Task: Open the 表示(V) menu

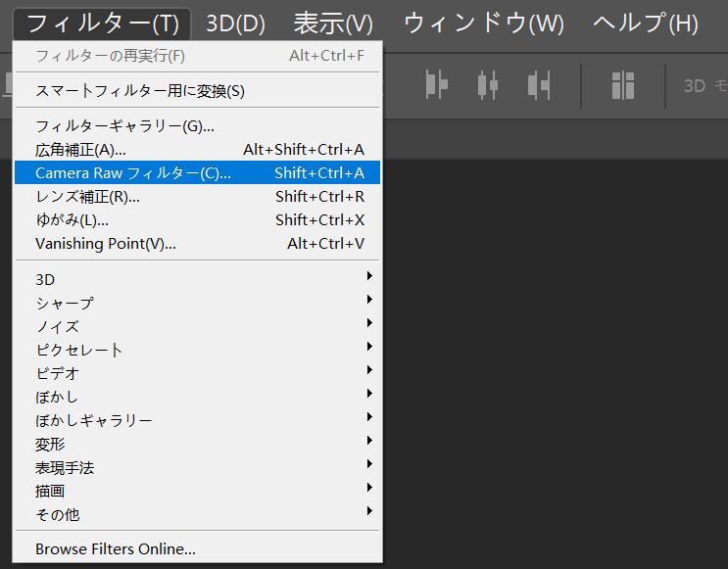Action: (x=333, y=24)
